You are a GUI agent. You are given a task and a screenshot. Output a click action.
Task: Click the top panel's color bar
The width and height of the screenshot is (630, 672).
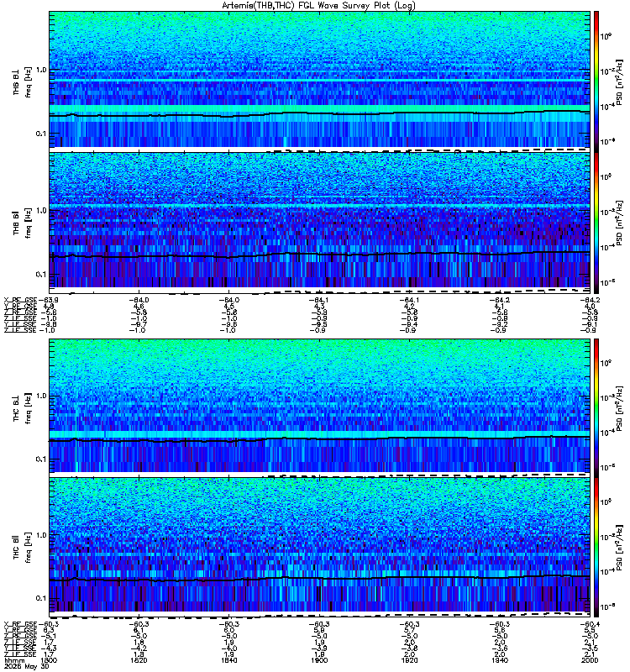[596, 81]
